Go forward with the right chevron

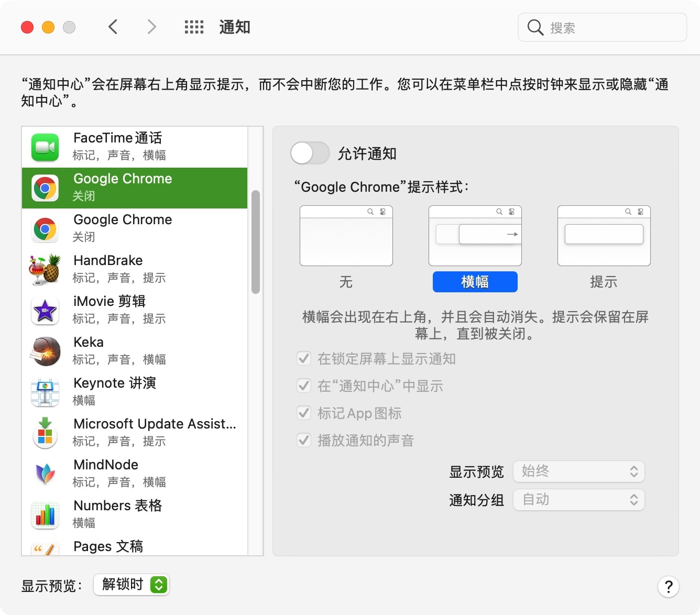[151, 27]
